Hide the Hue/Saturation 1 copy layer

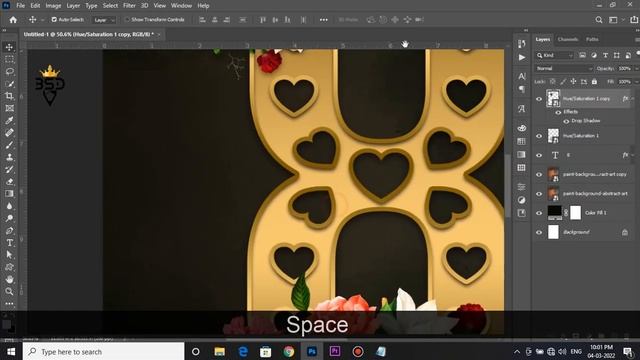coord(539,99)
